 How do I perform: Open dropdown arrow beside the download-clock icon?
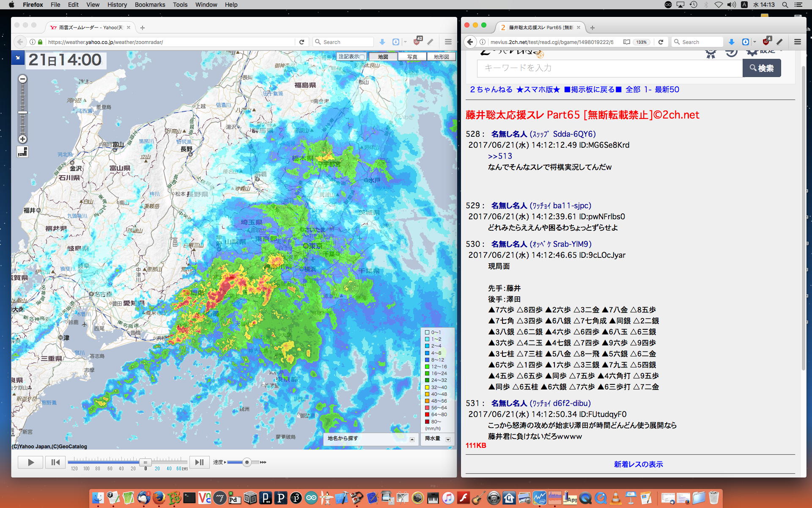(405, 42)
